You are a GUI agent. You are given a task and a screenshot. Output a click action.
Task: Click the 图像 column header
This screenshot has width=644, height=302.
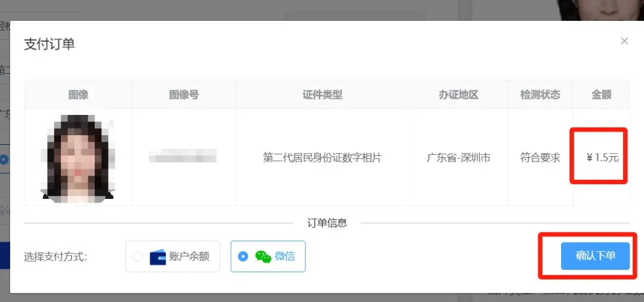click(x=79, y=95)
